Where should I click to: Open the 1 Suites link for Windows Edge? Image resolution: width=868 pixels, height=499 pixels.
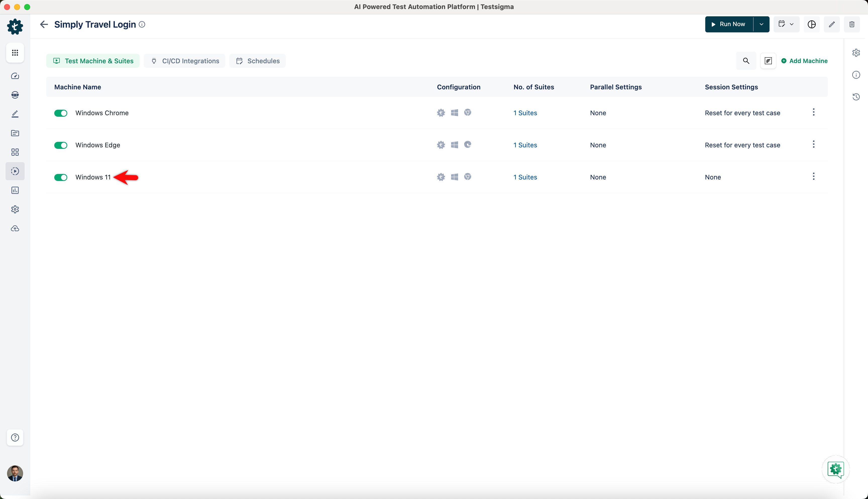525,145
